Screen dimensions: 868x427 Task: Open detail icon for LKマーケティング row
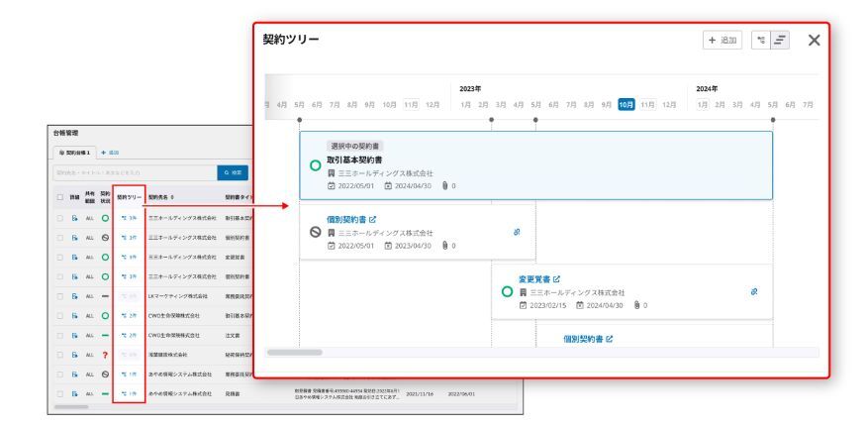[x=75, y=296]
